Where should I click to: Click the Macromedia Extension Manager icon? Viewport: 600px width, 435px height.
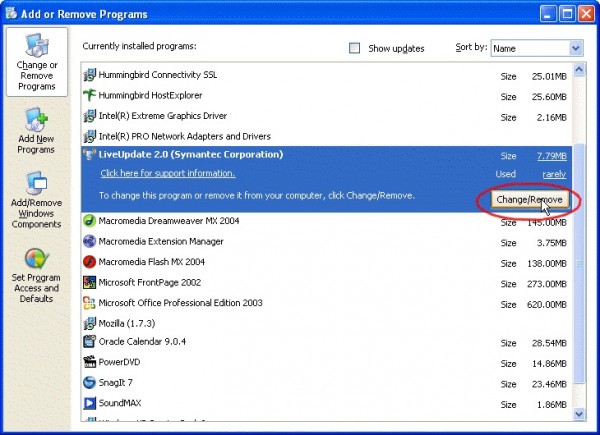click(90, 241)
